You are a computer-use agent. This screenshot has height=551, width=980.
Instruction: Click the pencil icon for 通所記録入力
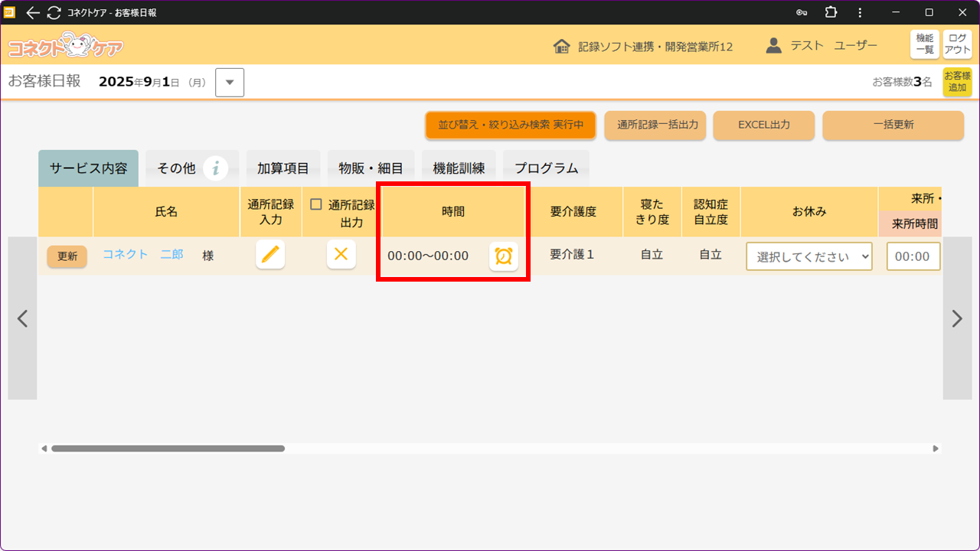point(270,255)
